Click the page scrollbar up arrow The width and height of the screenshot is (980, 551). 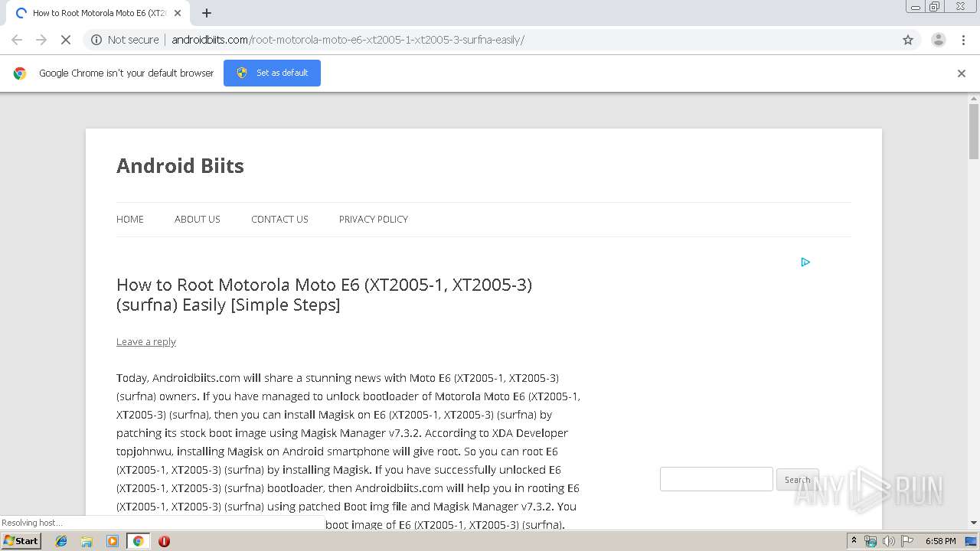click(x=974, y=98)
